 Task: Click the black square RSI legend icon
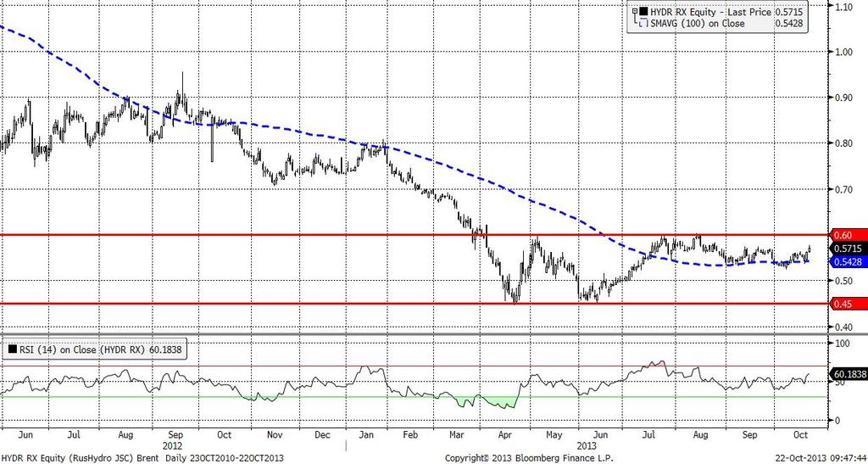(12, 349)
